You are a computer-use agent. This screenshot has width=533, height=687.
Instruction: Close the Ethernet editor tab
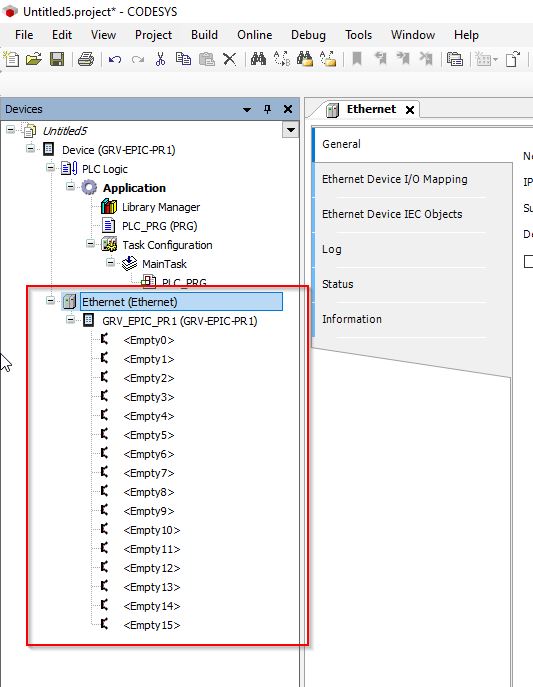point(410,110)
